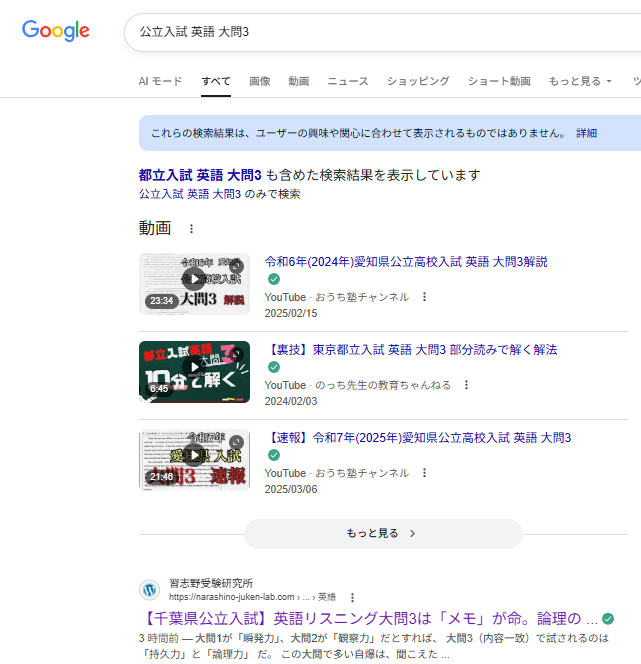Open options menu for のっち先生 video result
641x664 pixels.
(466, 385)
